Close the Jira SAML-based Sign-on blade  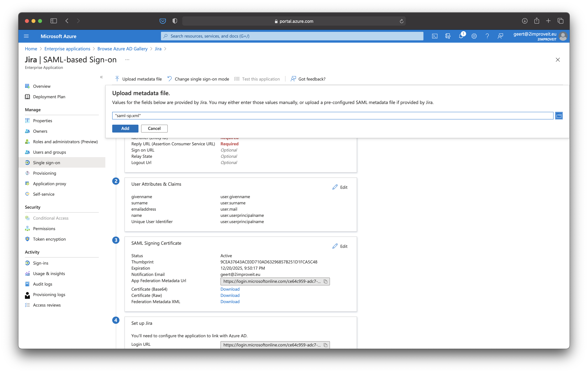tap(558, 60)
